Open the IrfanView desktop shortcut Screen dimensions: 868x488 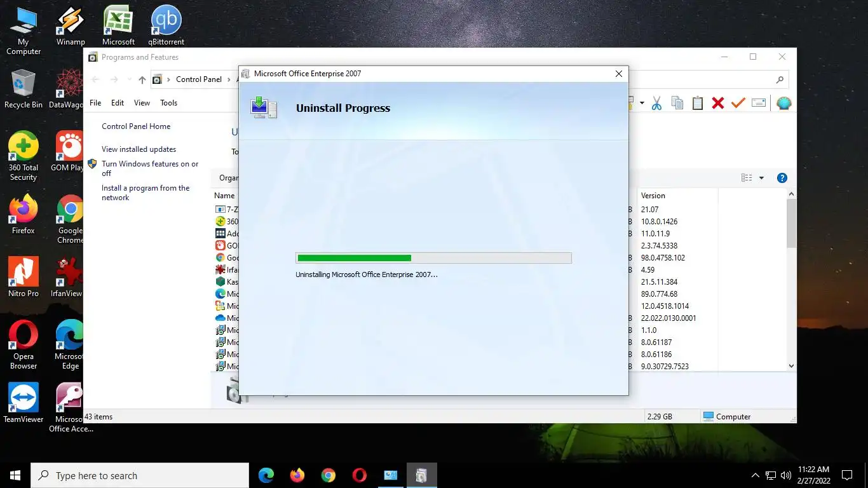[x=67, y=277]
